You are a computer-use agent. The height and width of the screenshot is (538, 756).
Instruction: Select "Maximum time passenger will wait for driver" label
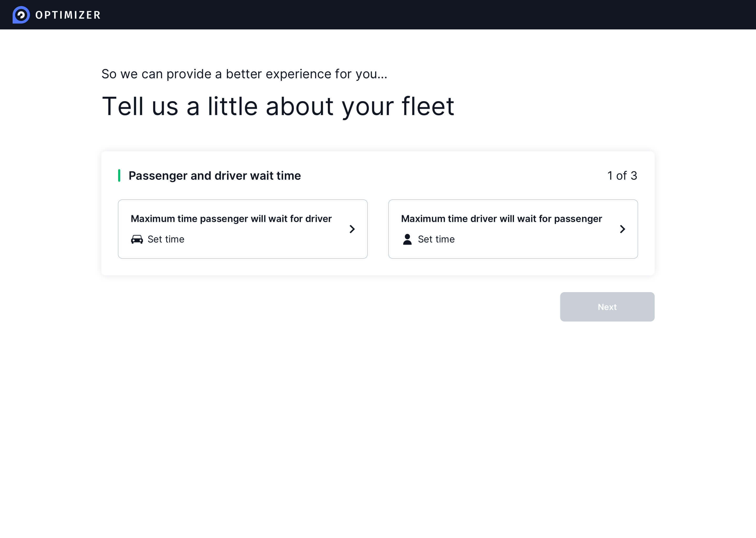coord(231,219)
